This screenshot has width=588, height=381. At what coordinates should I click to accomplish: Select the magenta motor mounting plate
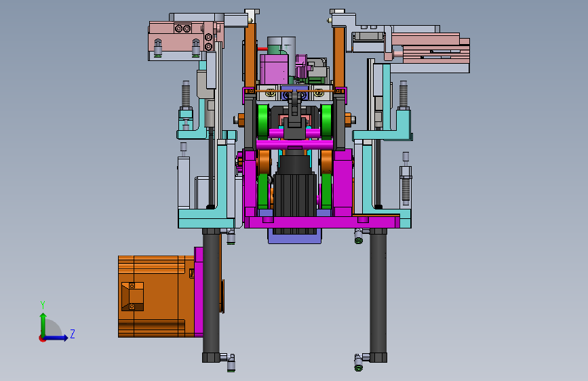199,292
